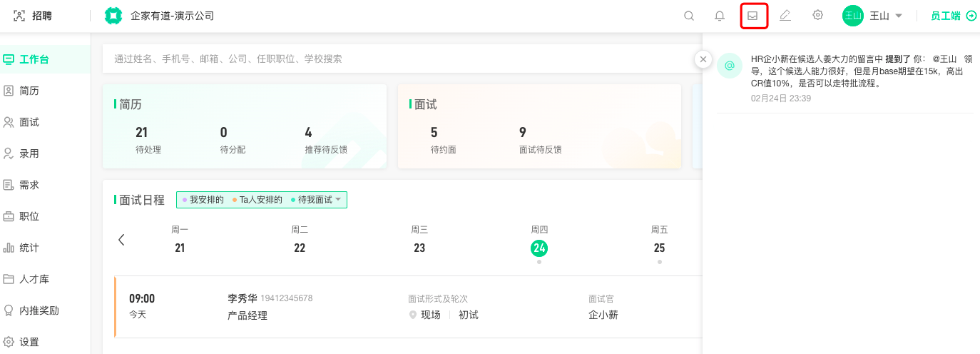Click the @ mention icon in message
Screen dimensions: 980x354
pos(730,66)
